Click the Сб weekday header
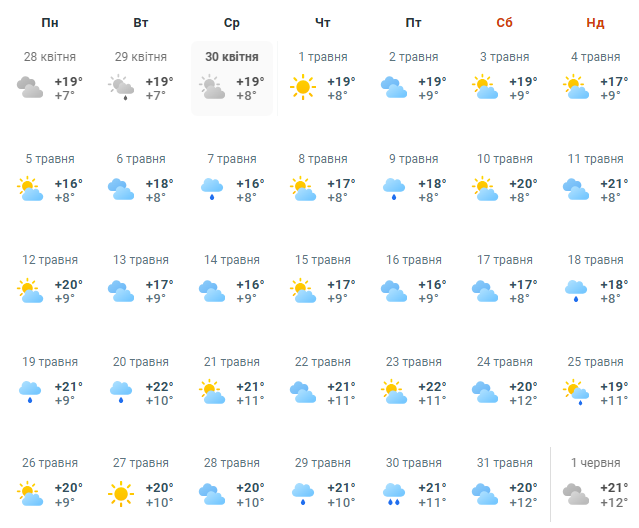Viewport: 639px width, 528px height. click(x=505, y=22)
